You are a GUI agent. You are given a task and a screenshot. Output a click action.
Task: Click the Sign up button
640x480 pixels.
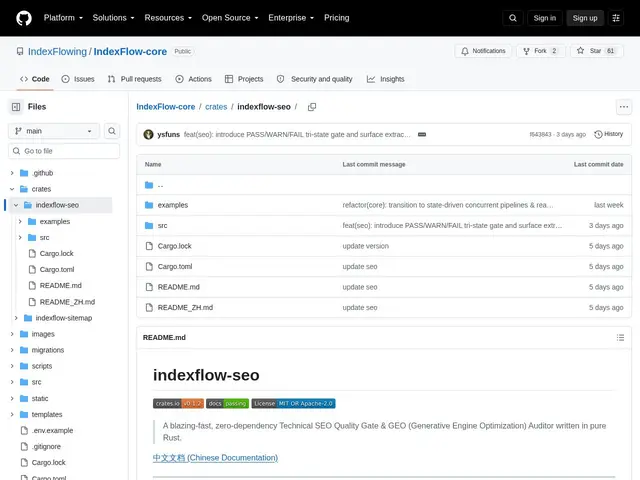pyautogui.click(x=585, y=18)
